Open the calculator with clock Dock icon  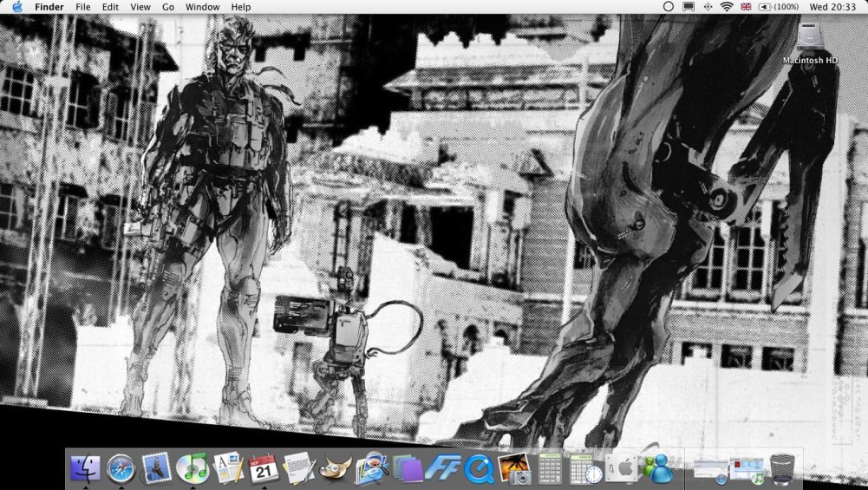585,468
